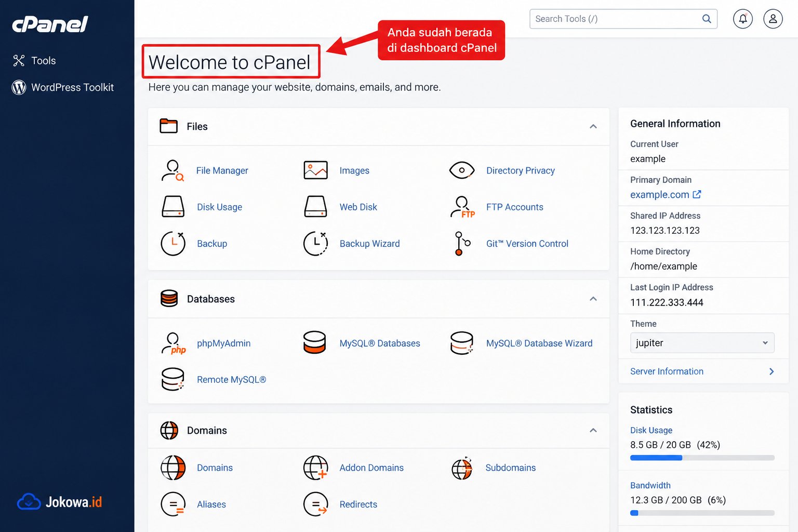The width and height of the screenshot is (798, 532).
Task: Click the external link icon beside example.com
Action: [x=697, y=194]
